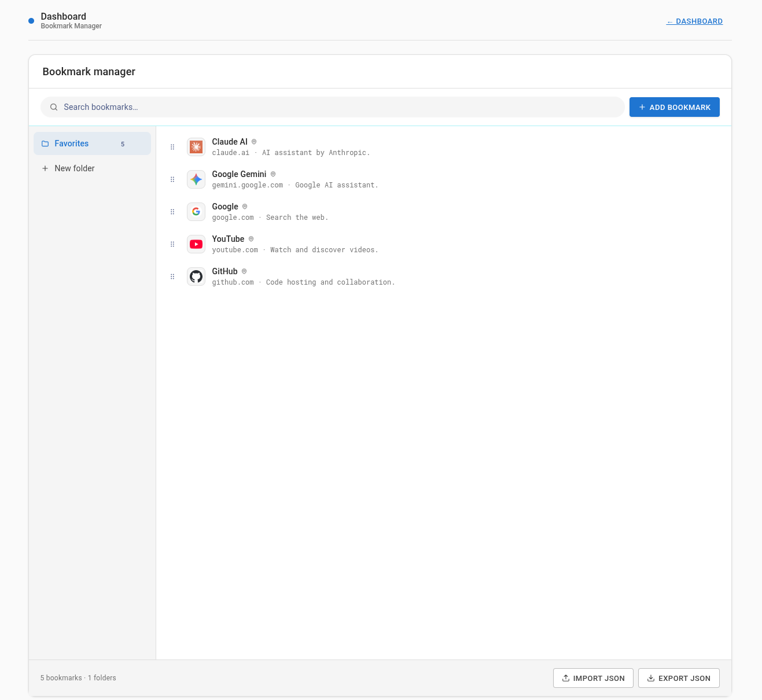Focus the Search bookmarks field
Image resolution: width=762 pixels, height=700 pixels.
click(333, 107)
